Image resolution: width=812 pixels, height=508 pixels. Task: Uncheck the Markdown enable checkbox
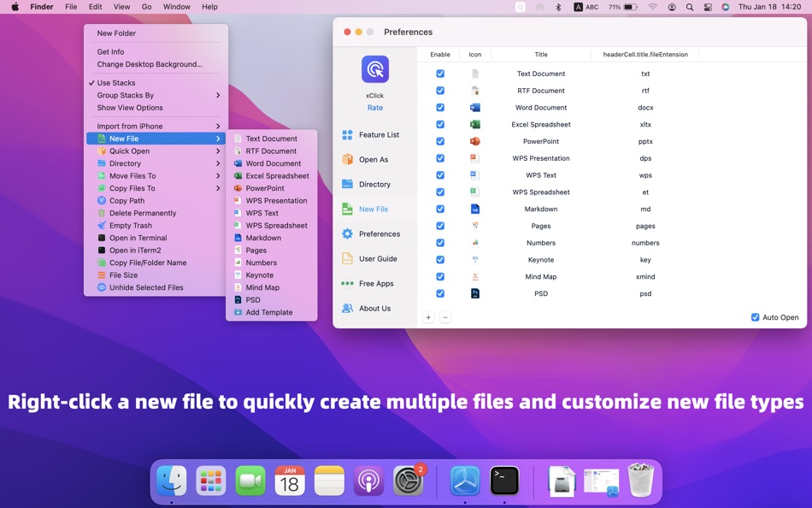click(x=440, y=209)
